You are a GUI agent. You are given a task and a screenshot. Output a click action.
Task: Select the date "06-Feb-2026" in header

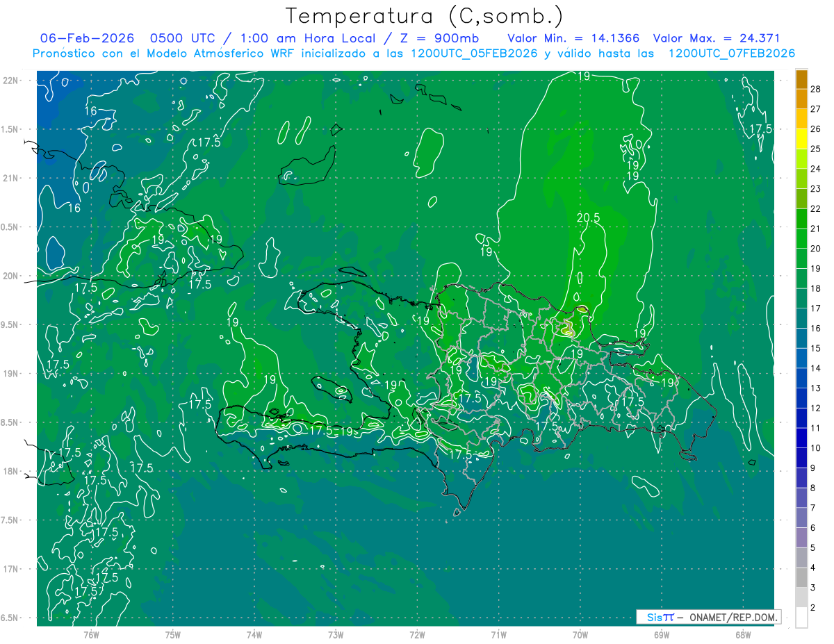coord(87,38)
